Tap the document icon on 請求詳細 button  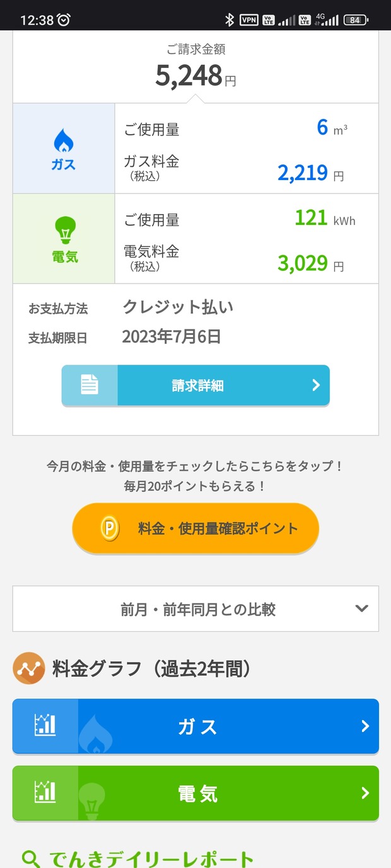tap(90, 385)
